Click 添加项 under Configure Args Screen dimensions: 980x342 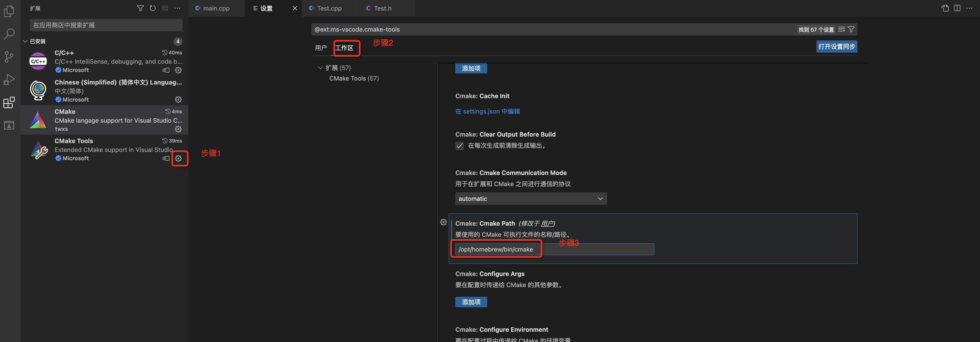(471, 302)
